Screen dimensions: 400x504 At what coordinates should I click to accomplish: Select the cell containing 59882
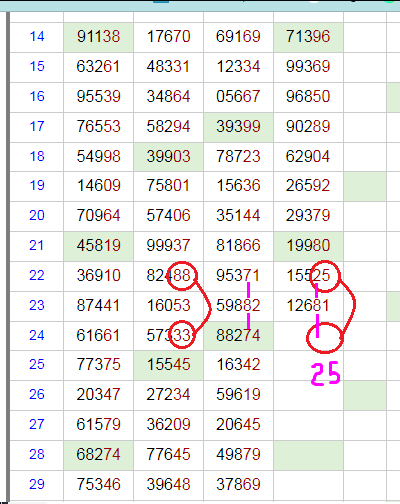point(238,306)
